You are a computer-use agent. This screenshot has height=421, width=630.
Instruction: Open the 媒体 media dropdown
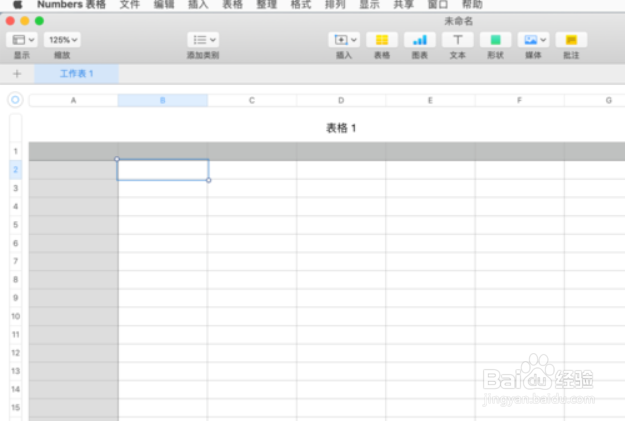534,40
